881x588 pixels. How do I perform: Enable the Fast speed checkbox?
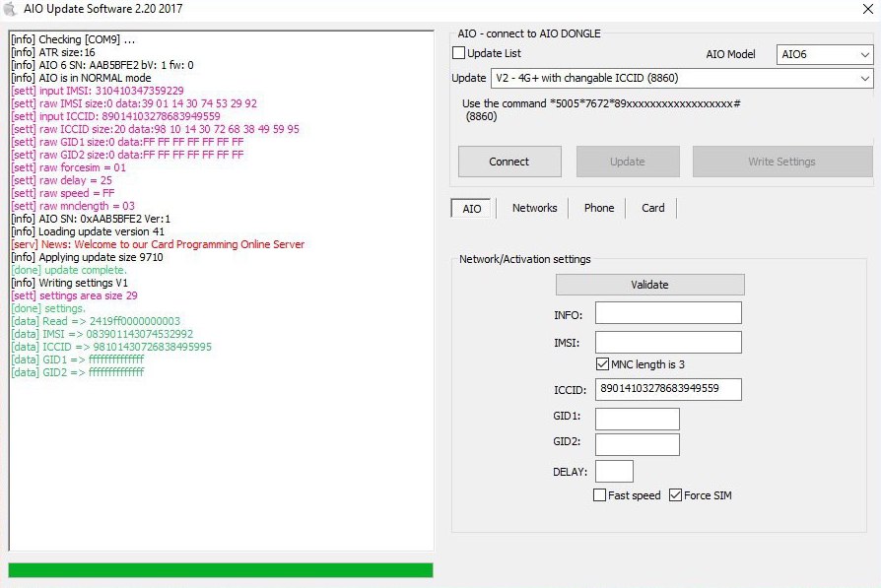[599, 495]
